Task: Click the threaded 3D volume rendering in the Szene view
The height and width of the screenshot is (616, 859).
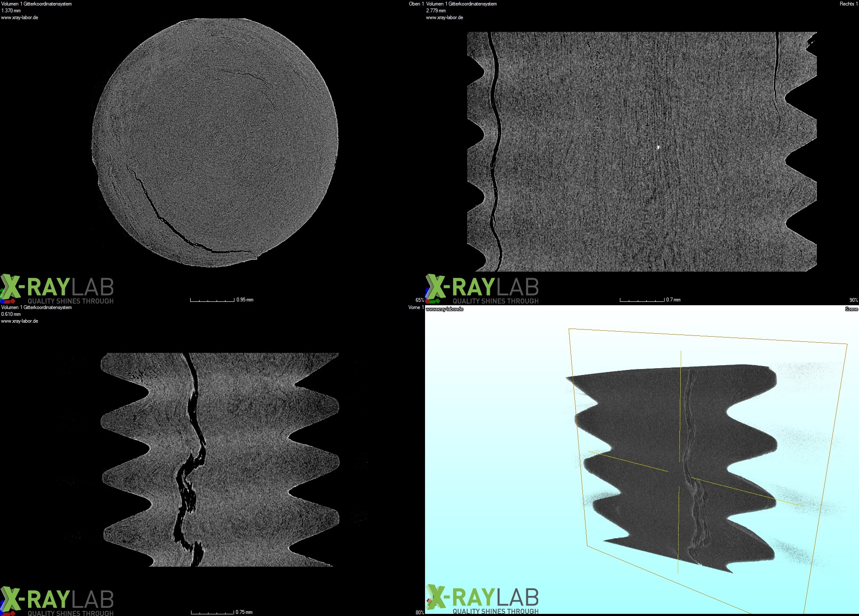Action: pos(672,468)
